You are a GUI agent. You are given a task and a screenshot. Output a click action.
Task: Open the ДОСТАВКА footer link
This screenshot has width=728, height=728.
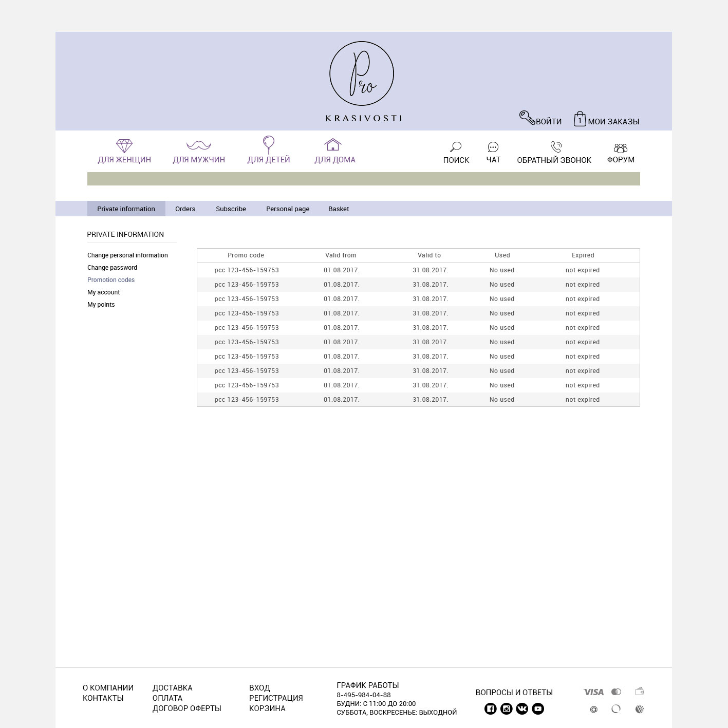pyautogui.click(x=172, y=688)
